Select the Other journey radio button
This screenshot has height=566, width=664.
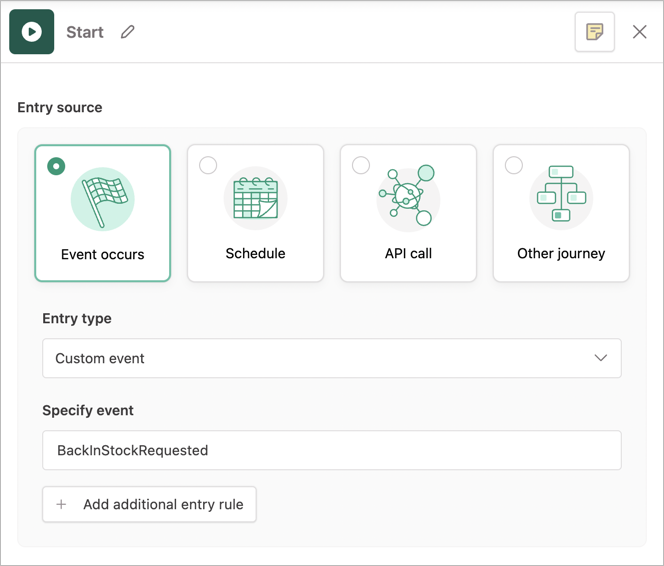(x=514, y=166)
